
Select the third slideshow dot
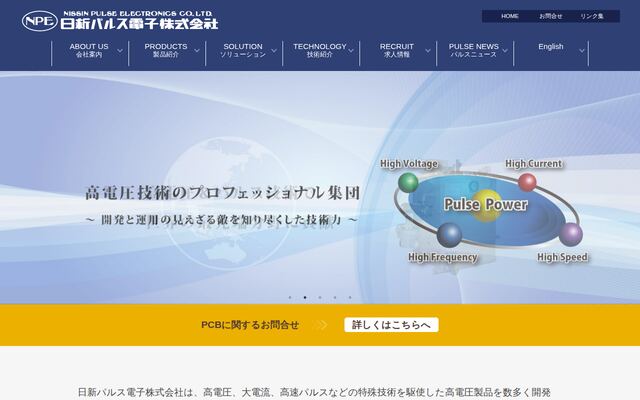(x=320, y=298)
